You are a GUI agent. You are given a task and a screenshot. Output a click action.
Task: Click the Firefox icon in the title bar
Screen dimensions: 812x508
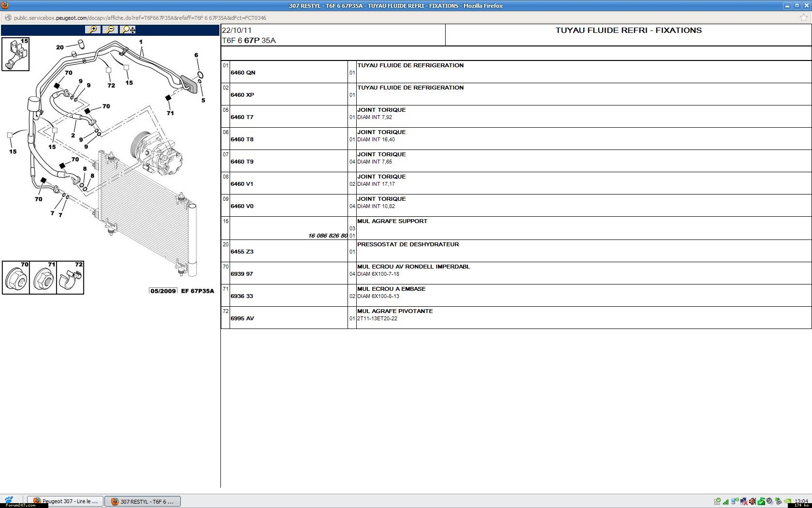[5, 5]
